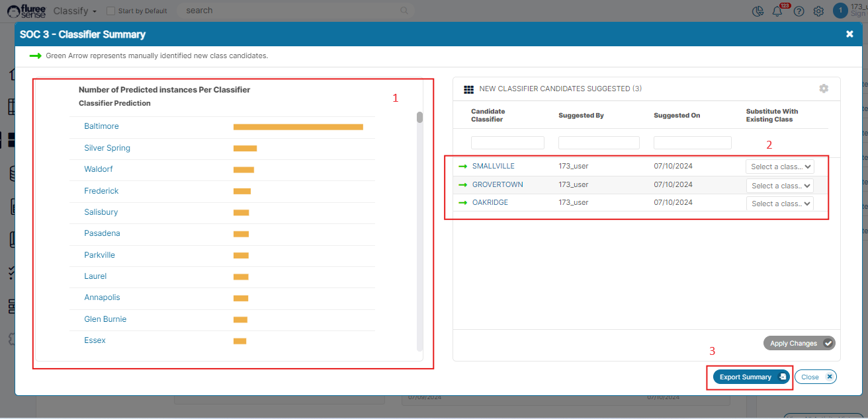Viewport: 868px width, 419px height.
Task: Click the candidates panel gear icon
Action: click(824, 89)
